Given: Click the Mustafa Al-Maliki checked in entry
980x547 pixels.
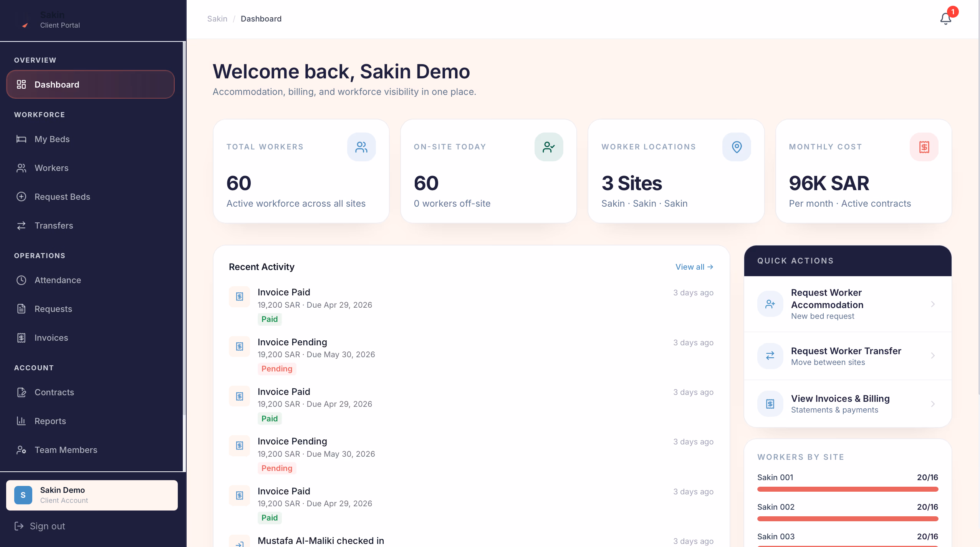Looking at the screenshot, I should click(471, 540).
